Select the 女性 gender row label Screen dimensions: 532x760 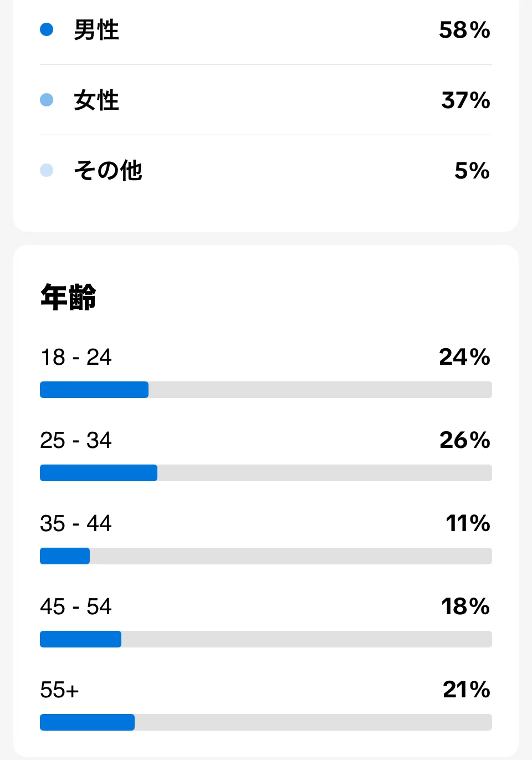[x=96, y=100]
